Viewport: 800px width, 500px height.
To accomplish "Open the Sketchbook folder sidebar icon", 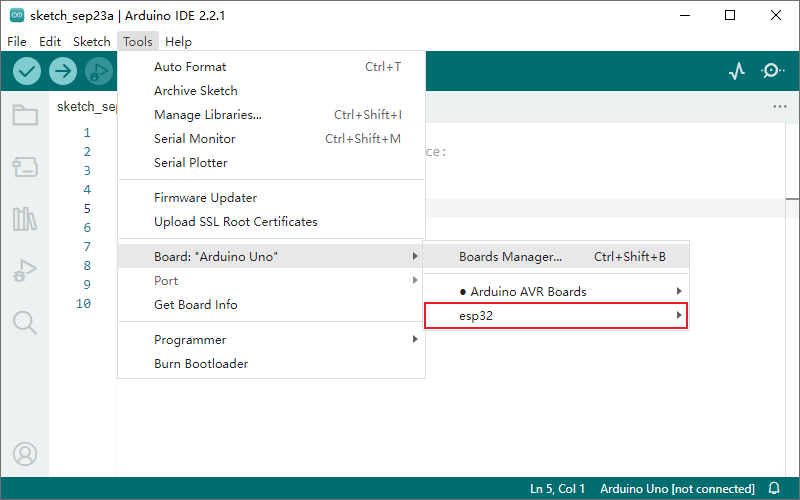I will (25, 115).
